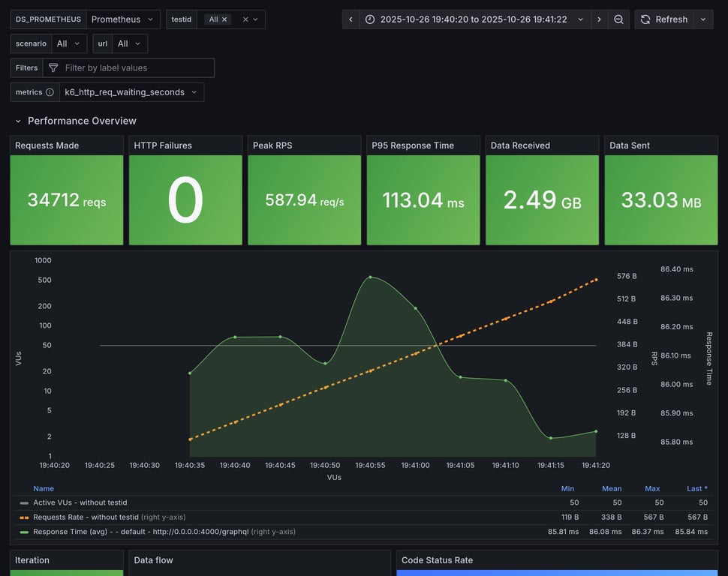
Task: Clear testid selection with the X icon
Action: 245,19
